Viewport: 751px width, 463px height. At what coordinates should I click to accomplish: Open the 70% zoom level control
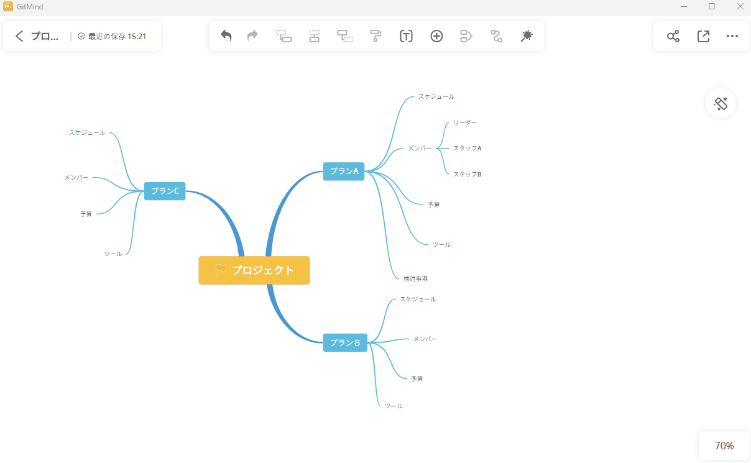tap(724, 446)
